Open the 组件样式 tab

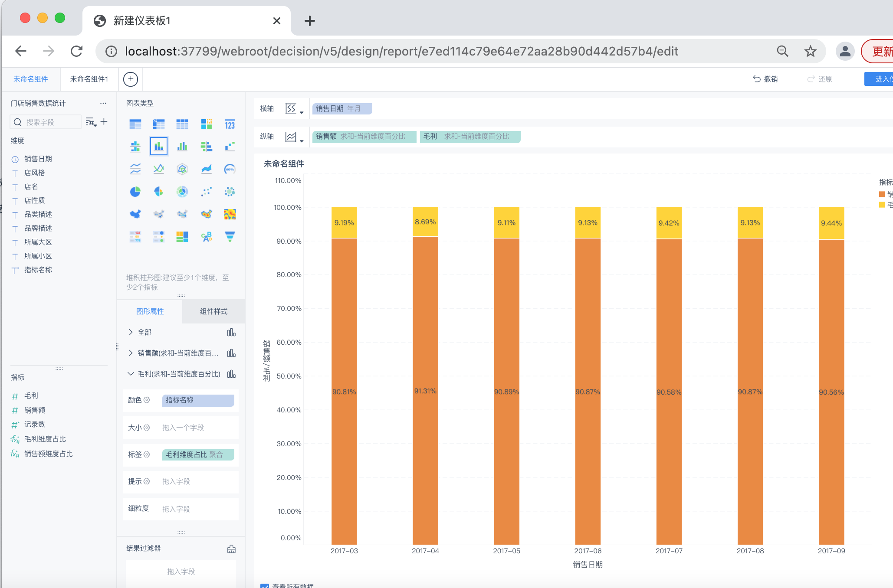pyautogui.click(x=213, y=311)
